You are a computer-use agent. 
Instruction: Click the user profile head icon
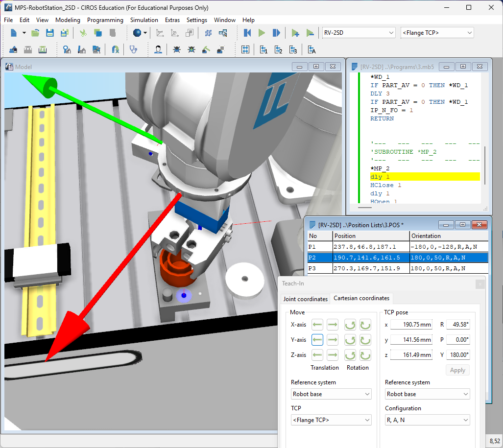(x=158, y=50)
